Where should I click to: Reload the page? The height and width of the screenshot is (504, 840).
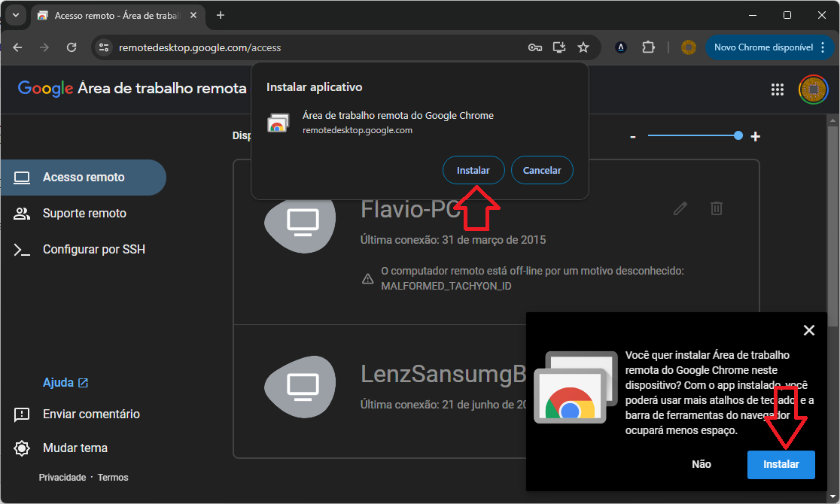[72, 47]
